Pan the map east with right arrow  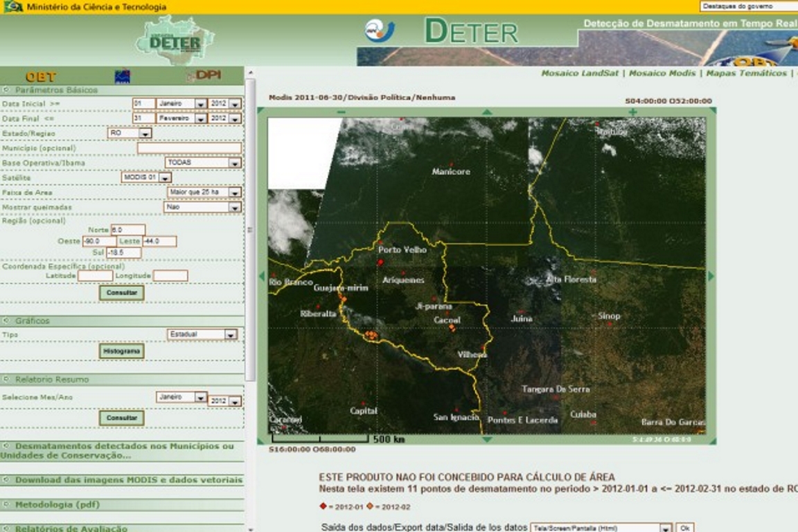711,276
